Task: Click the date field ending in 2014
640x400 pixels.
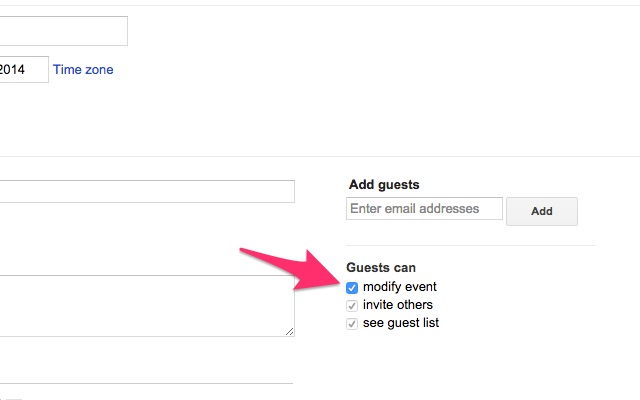Action: [24, 70]
